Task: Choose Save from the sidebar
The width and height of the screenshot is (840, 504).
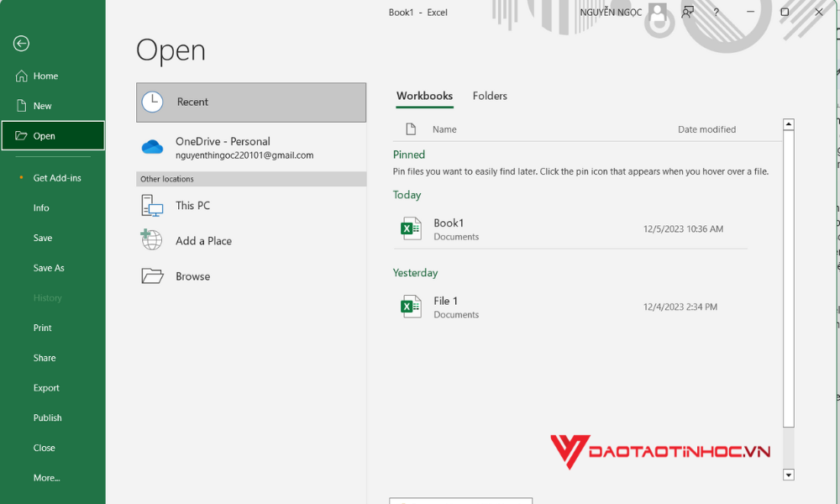Action: (52, 238)
